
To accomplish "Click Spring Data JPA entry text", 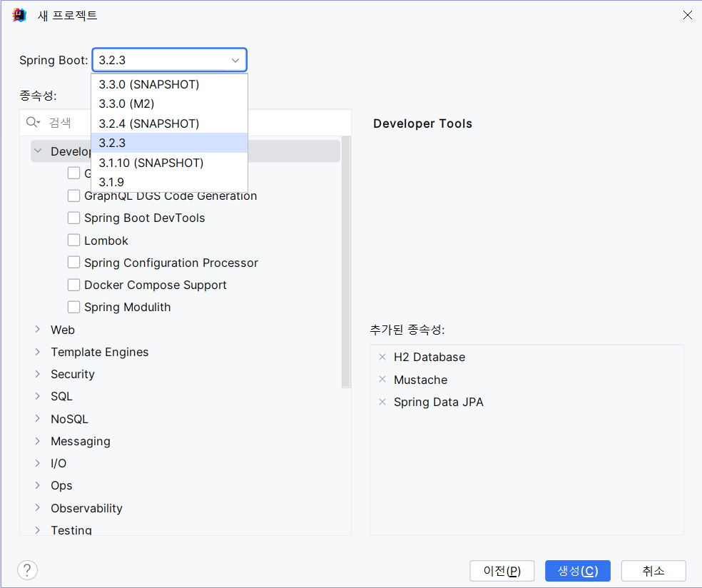I will [x=439, y=402].
